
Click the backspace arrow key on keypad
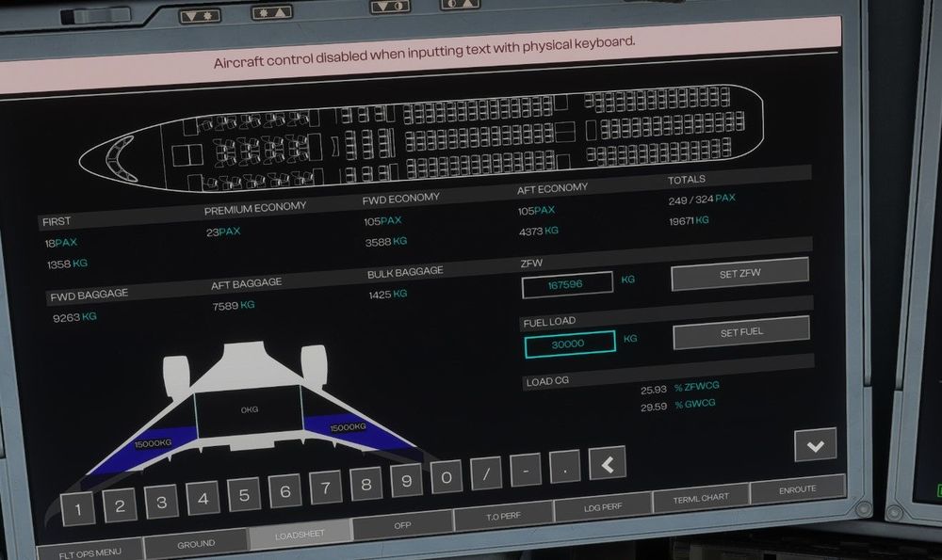(x=608, y=463)
